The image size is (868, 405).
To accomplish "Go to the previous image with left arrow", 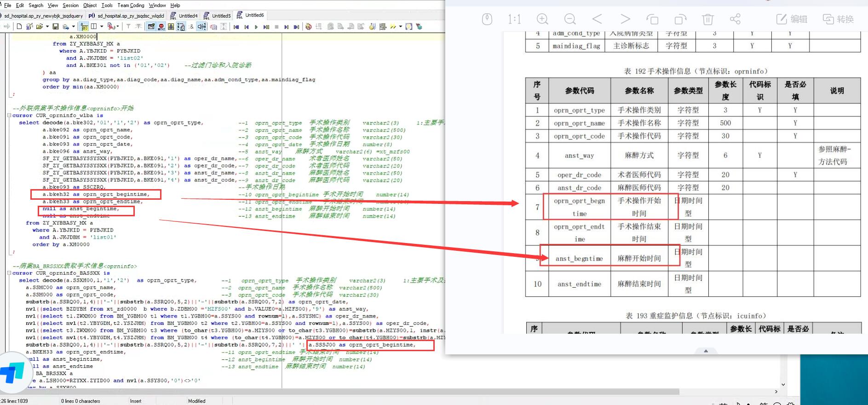I will (x=597, y=19).
